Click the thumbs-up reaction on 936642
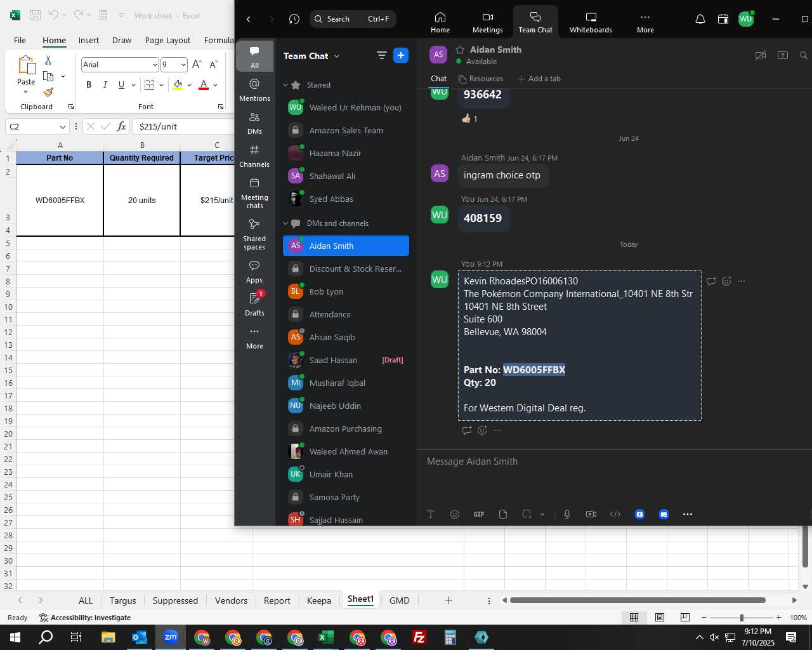Screen dimensions: 812x650 point(470,119)
